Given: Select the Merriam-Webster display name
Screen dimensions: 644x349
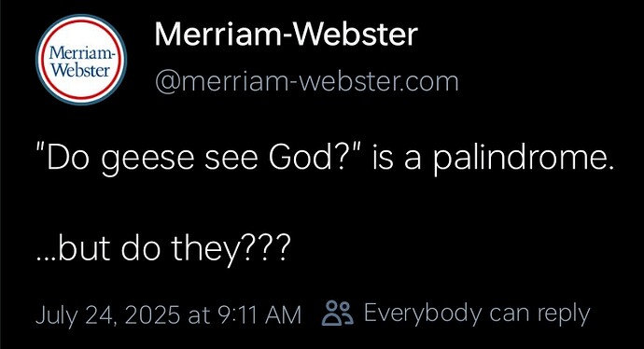Looking at the screenshot, I should (287, 34).
